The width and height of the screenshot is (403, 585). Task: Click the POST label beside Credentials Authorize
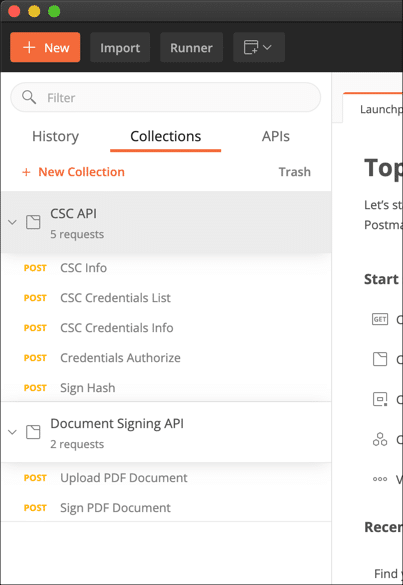click(35, 358)
